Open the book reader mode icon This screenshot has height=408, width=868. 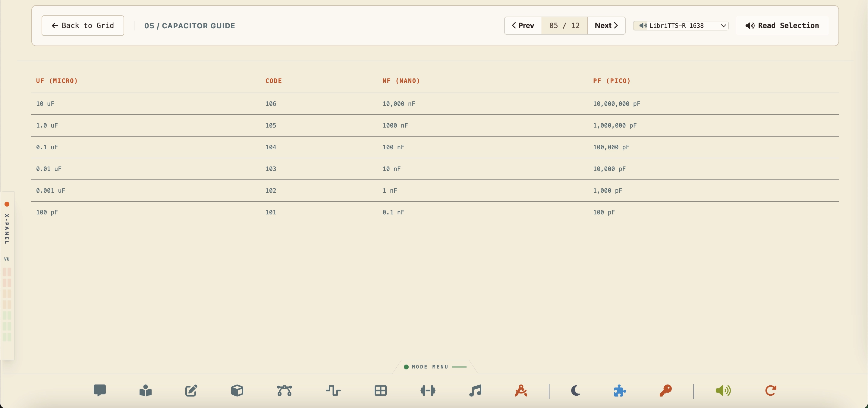[146, 391]
